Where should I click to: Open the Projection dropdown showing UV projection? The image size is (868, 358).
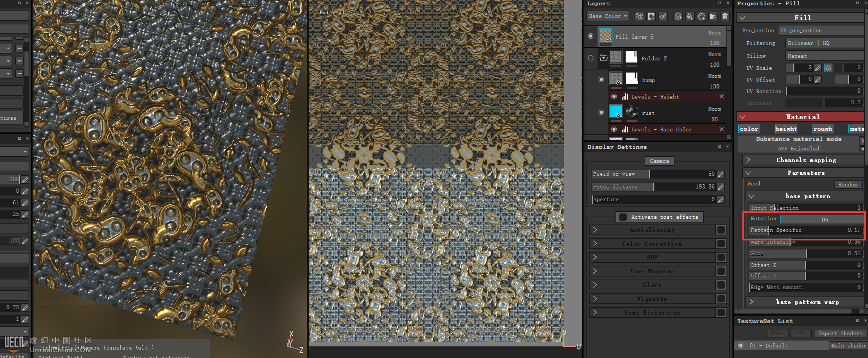(x=821, y=31)
